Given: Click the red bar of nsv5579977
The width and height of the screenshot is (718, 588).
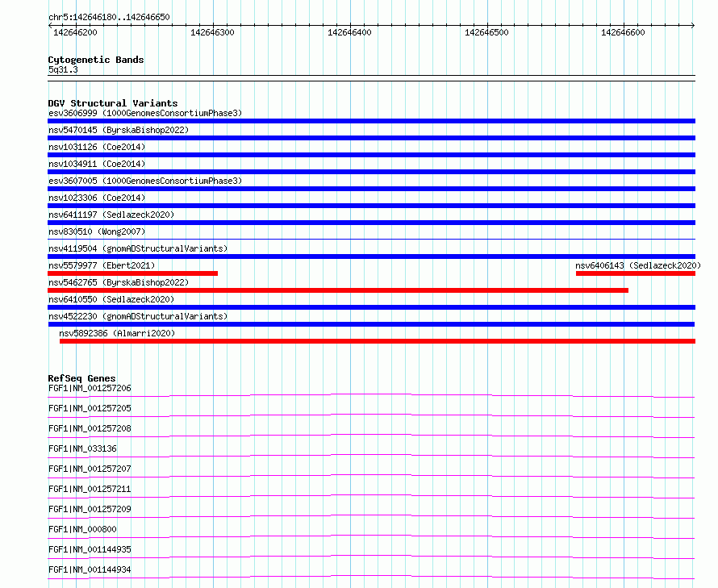Looking at the screenshot, I should pyautogui.click(x=133, y=273).
